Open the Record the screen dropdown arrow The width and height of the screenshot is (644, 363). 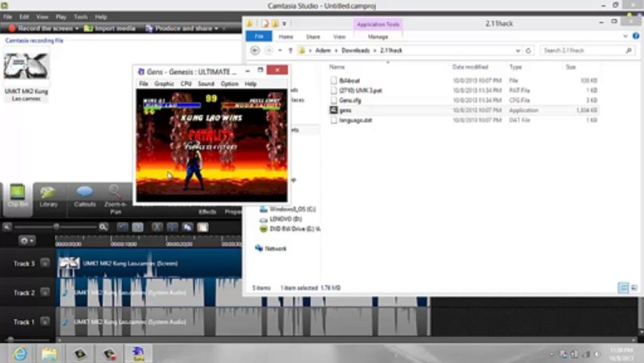77,29
